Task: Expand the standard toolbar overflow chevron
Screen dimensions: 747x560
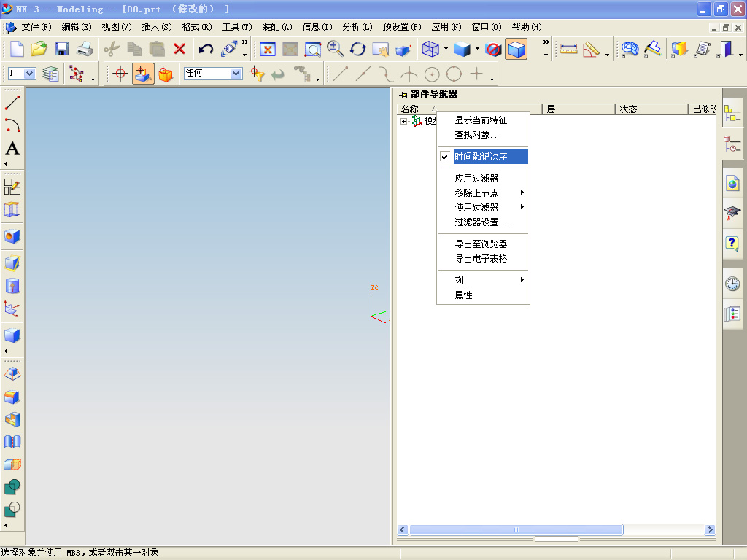Action: [x=245, y=42]
